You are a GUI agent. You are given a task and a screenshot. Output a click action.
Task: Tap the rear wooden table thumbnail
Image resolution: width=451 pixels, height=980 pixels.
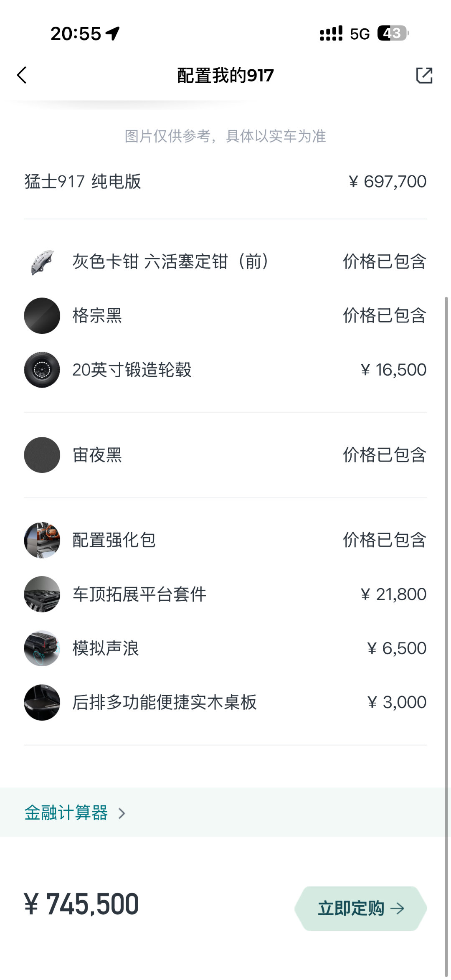(42, 702)
